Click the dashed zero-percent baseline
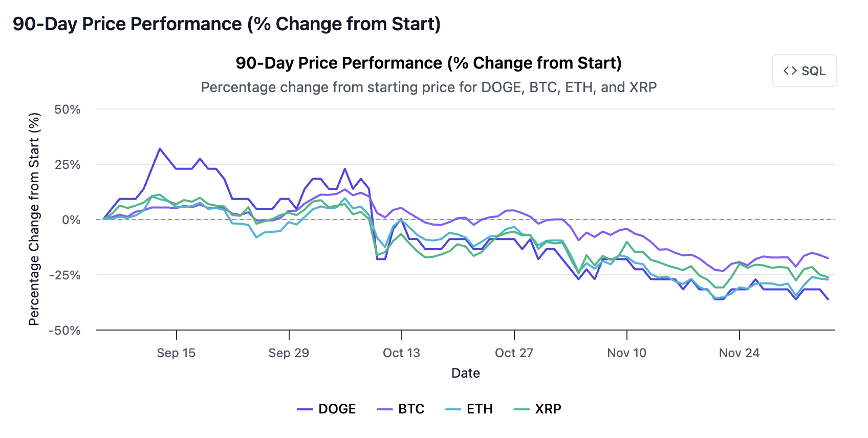The height and width of the screenshot is (438, 868). click(x=461, y=219)
